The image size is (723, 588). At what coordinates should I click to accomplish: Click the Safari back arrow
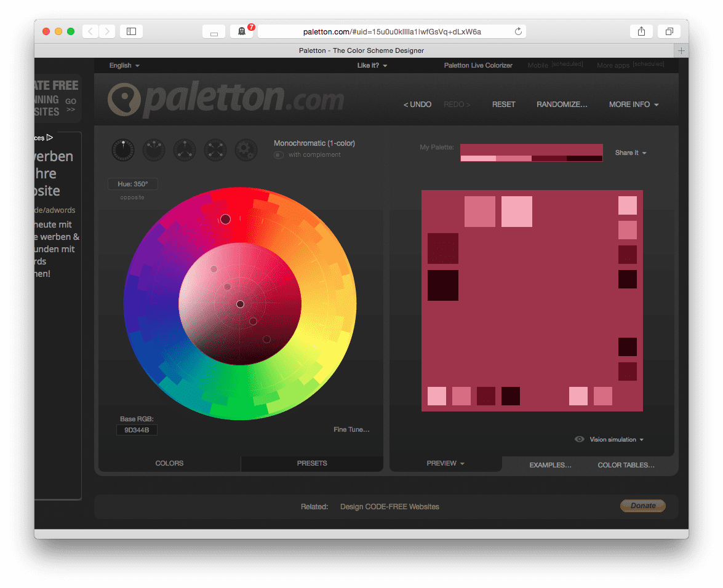click(x=90, y=31)
